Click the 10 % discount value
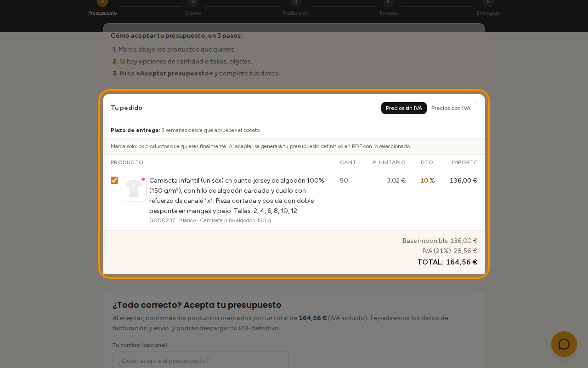This screenshot has height=368, width=588. (428, 180)
